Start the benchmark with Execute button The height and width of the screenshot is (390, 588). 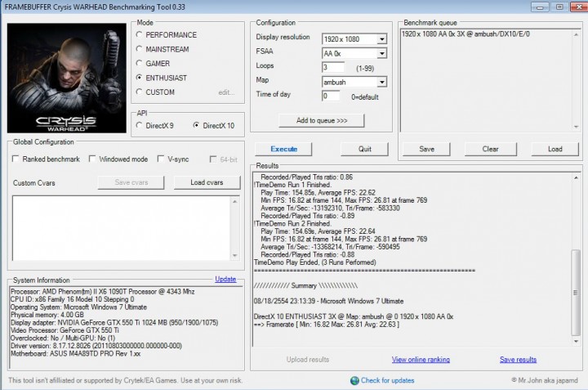(283, 149)
